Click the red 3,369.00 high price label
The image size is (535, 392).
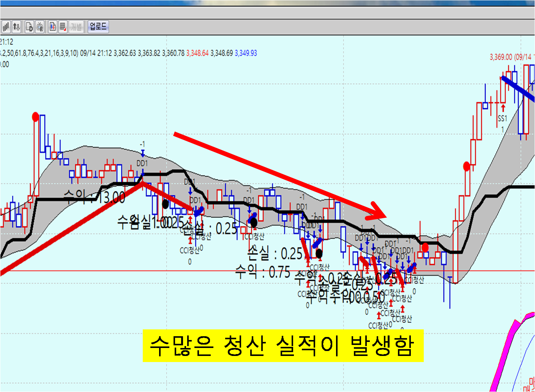[510, 57]
